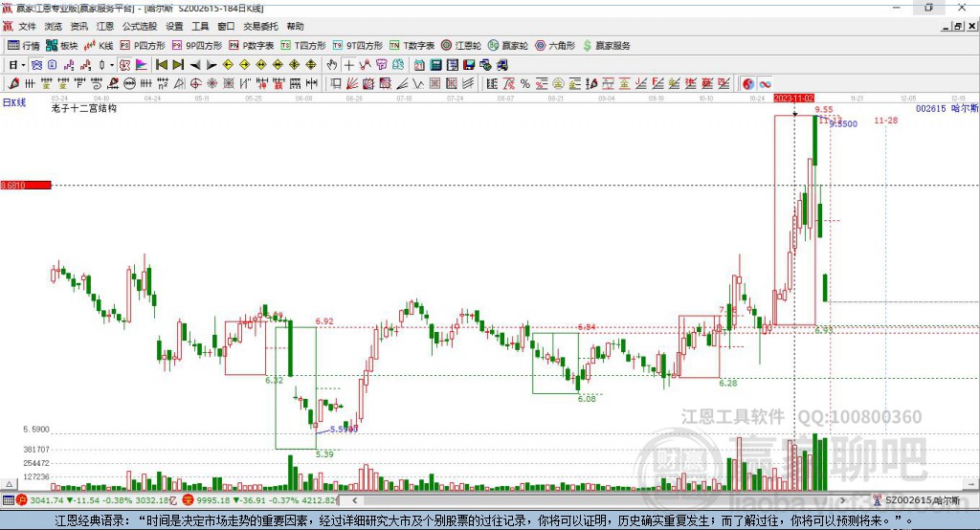Toggle the pressed icon beside the 日 dropdown
This screenshot has width=980, height=530.
(37, 65)
